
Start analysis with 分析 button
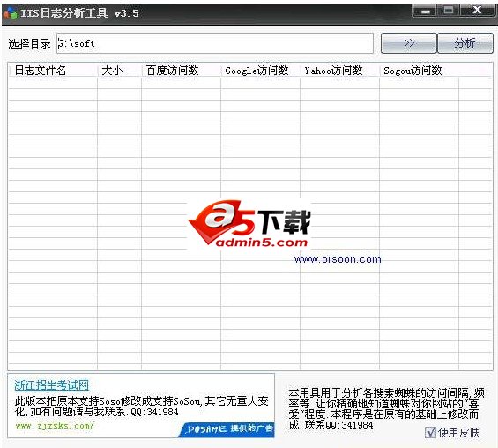click(465, 43)
